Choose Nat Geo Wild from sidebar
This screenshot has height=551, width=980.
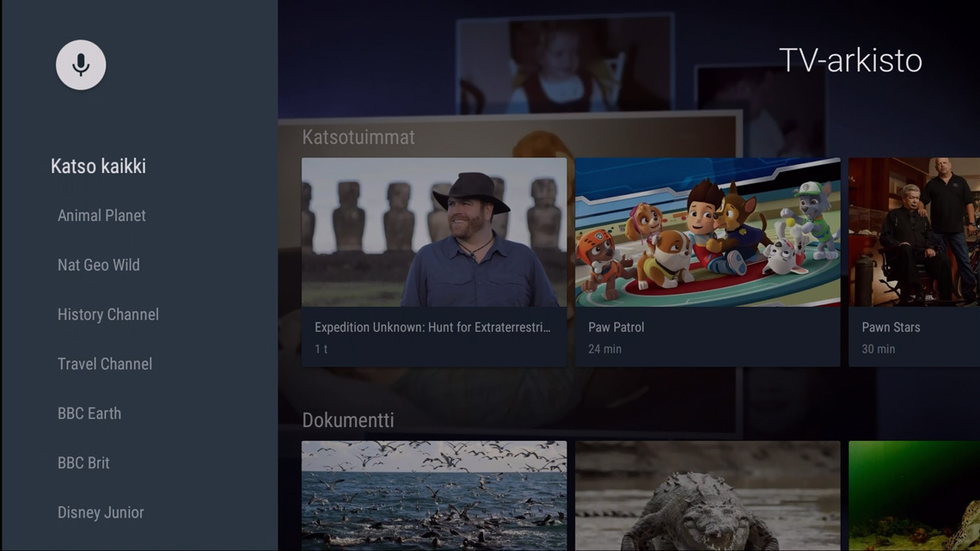(98, 266)
